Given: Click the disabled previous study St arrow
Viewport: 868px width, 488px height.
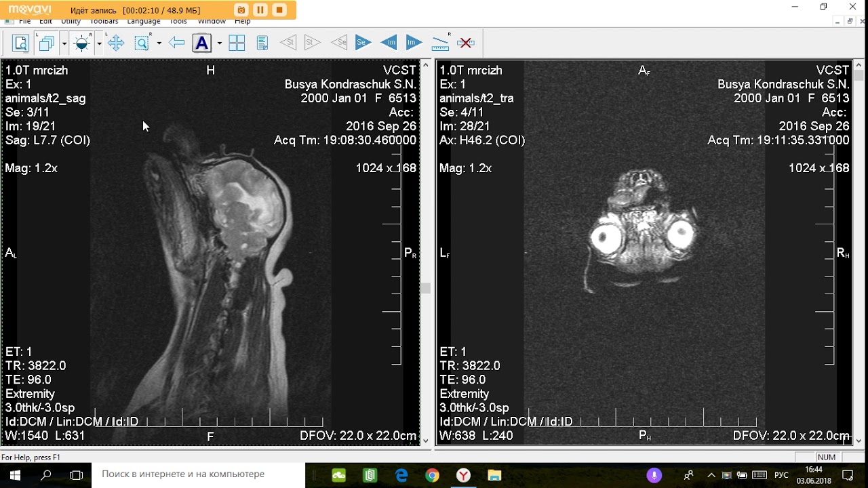Looking at the screenshot, I should point(288,43).
